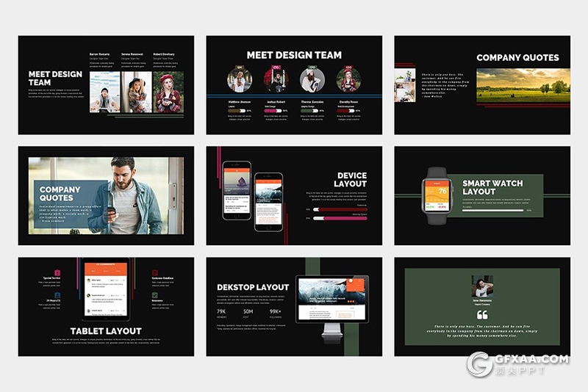Viewport: 588px width, 392px height.
Task: Click the top progress bar on Device Layout slide
Action: pyautogui.click(x=340, y=208)
